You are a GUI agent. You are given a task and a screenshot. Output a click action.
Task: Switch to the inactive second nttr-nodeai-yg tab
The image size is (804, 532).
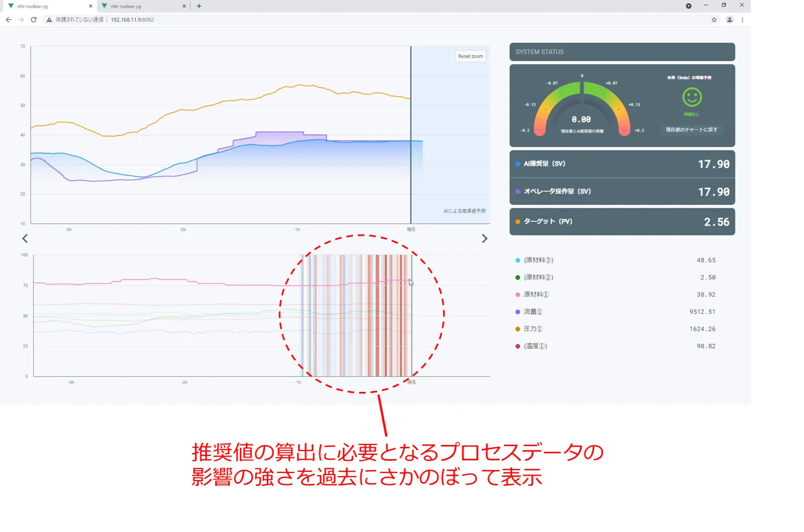click(x=143, y=6)
